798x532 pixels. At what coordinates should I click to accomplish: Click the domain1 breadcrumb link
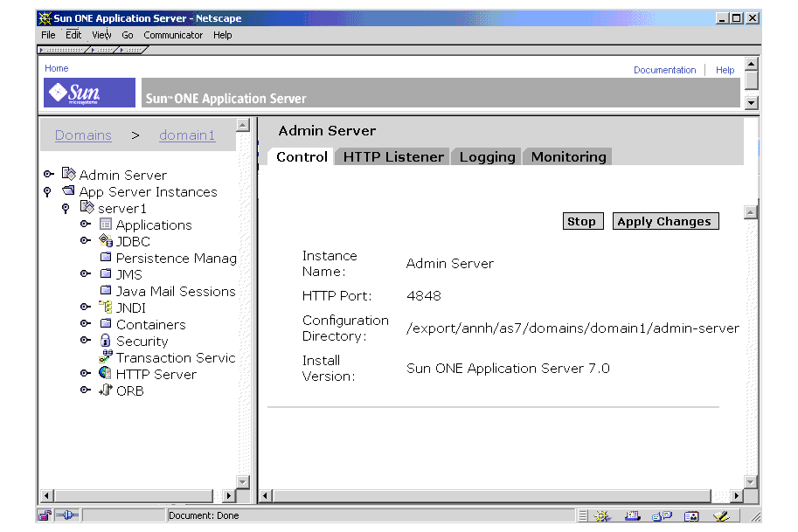[187, 135]
